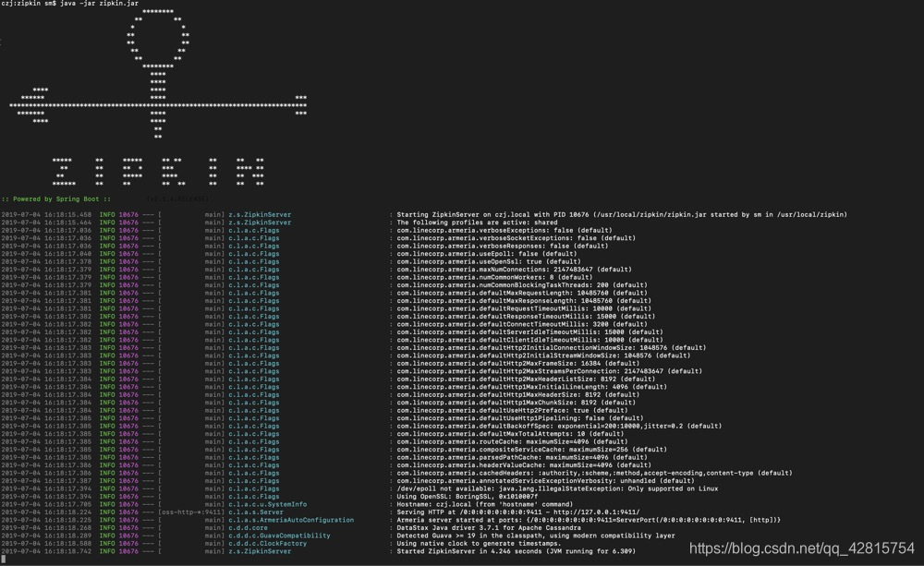
Task: Select the defaultRequestTimeoutMillis: 10000 line
Action: pyautogui.click(x=524, y=308)
